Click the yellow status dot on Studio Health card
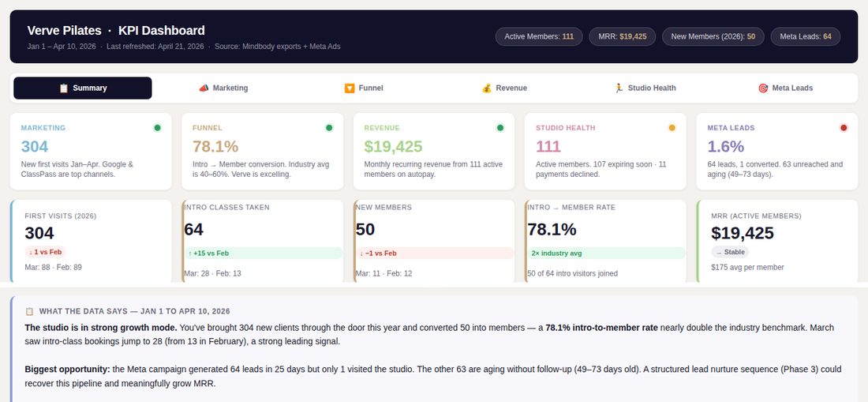 (672, 128)
